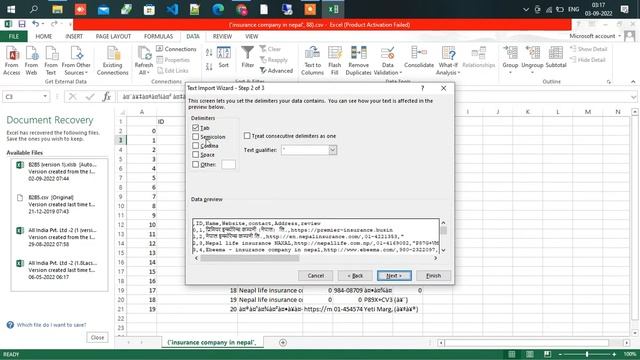Enable the Comma delimiter checkbox
This screenshot has height=360, width=640.
[196, 146]
